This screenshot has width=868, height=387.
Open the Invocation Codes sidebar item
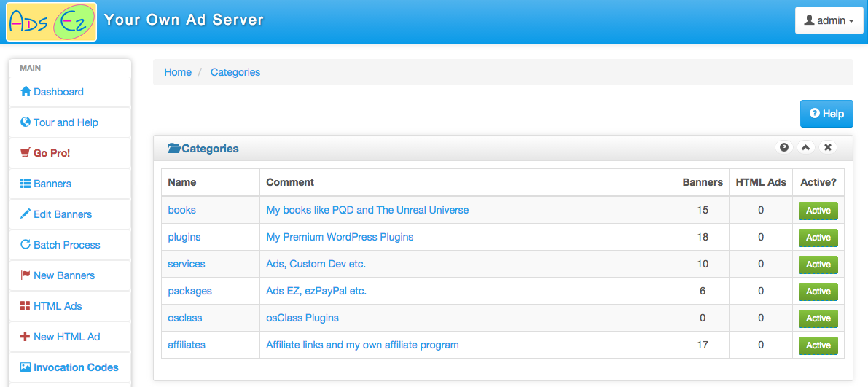[x=70, y=367]
